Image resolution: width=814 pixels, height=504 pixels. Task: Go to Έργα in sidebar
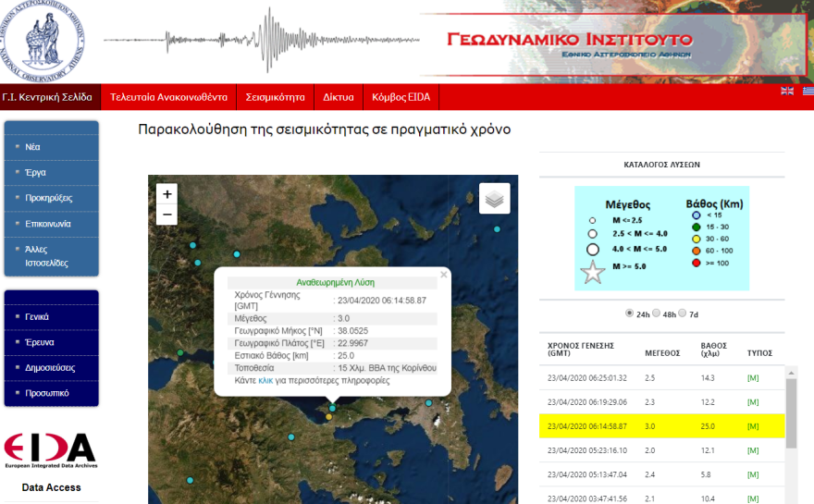[35, 172]
